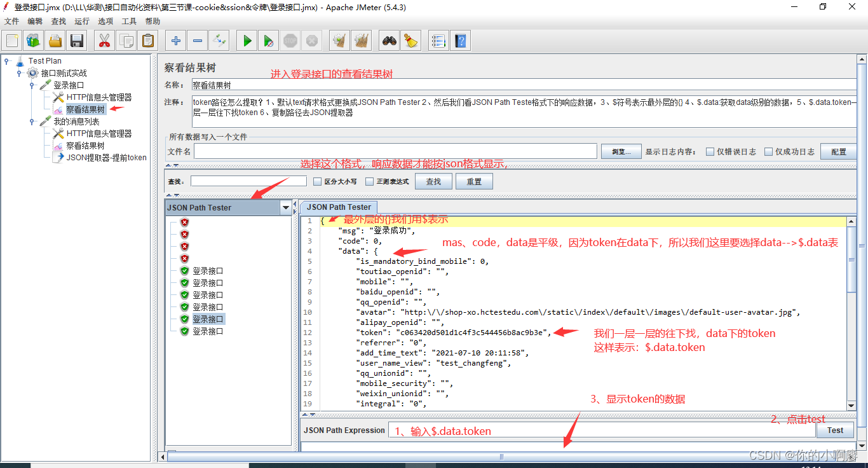Select the JSON Path Tester tab
This screenshot has height=468, width=868.
coord(339,207)
